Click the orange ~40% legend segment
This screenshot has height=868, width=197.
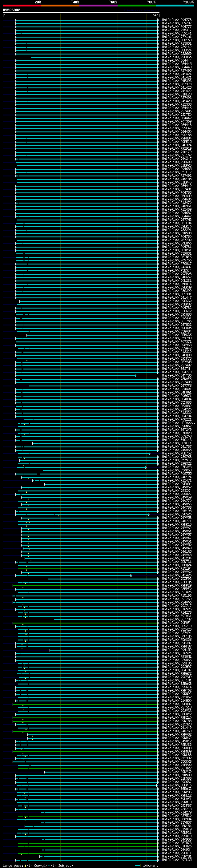60,6
